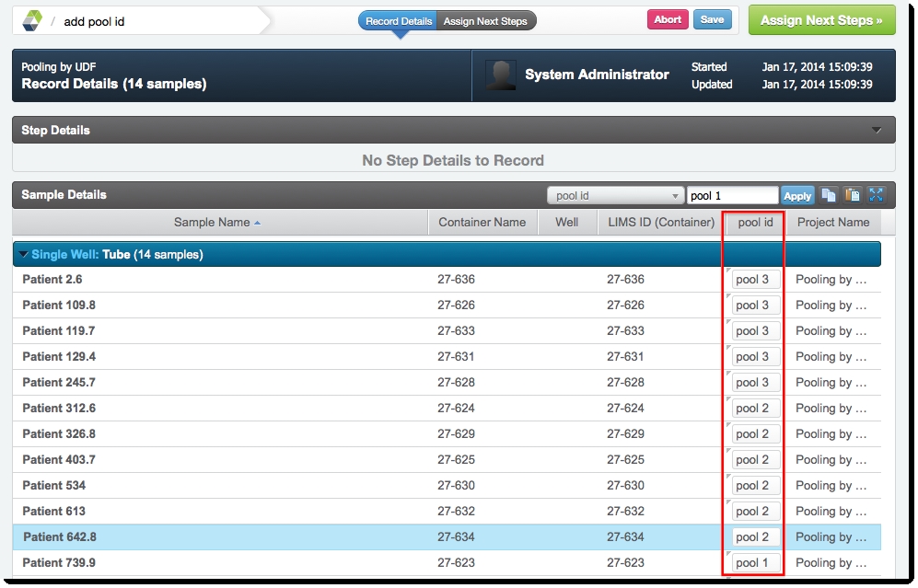Click the System Administrator avatar
The height and width of the screenshot is (588, 918).
[x=501, y=75]
